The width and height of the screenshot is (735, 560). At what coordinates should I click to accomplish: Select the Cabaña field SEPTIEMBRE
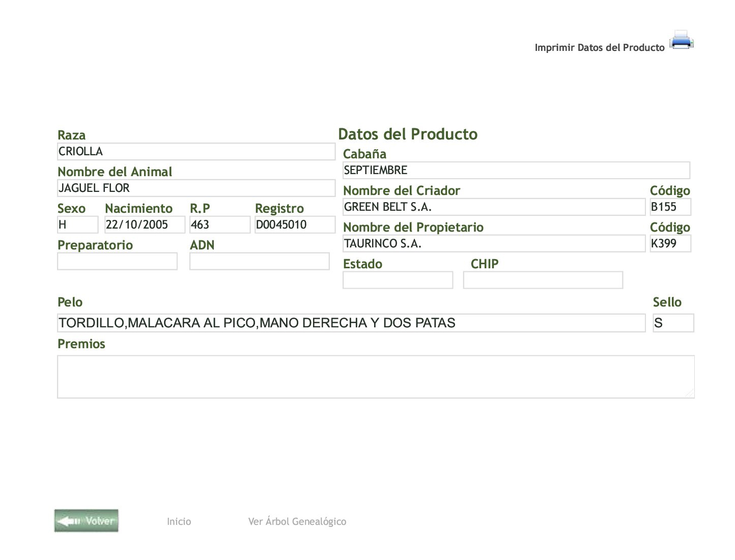[x=516, y=171]
